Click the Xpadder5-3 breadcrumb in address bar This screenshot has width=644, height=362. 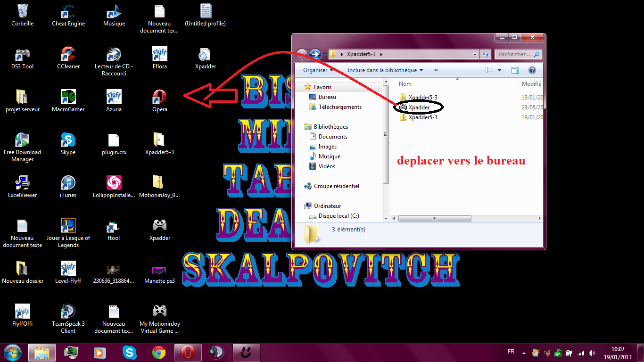pos(361,54)
